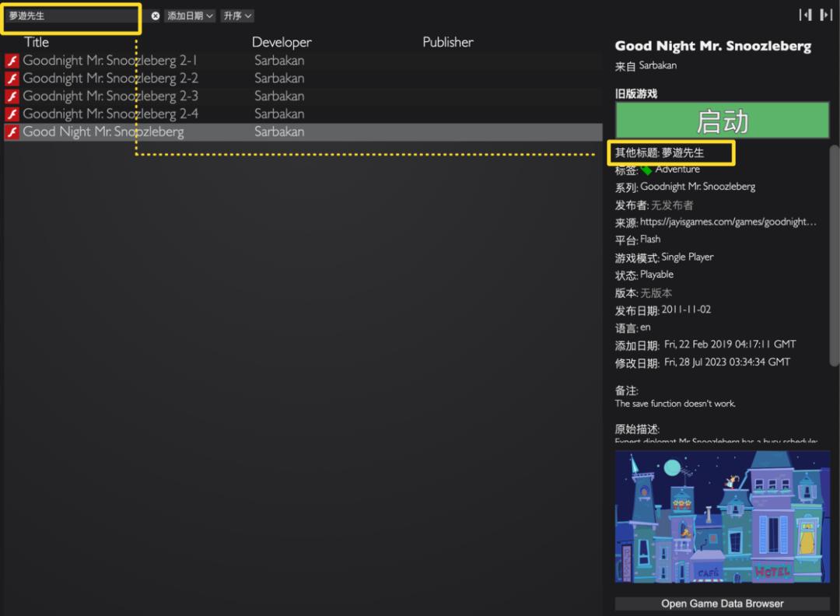Sort by the Publisher column header
The height and width of the screenshot is (616, 840).
448,42
